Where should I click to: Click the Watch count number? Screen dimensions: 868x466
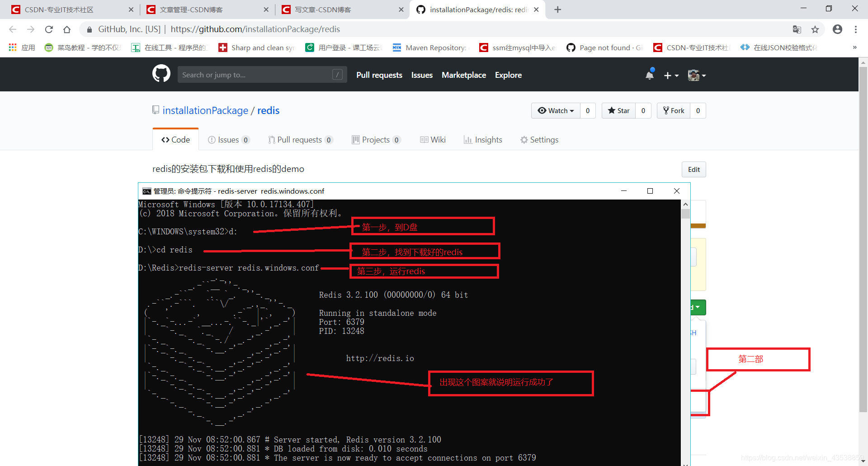point(588,110)
